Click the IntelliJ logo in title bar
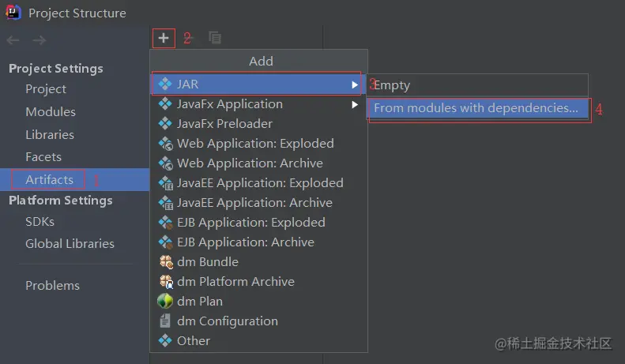The height and width of the screenshot is (364, 625). pos(13,13)
